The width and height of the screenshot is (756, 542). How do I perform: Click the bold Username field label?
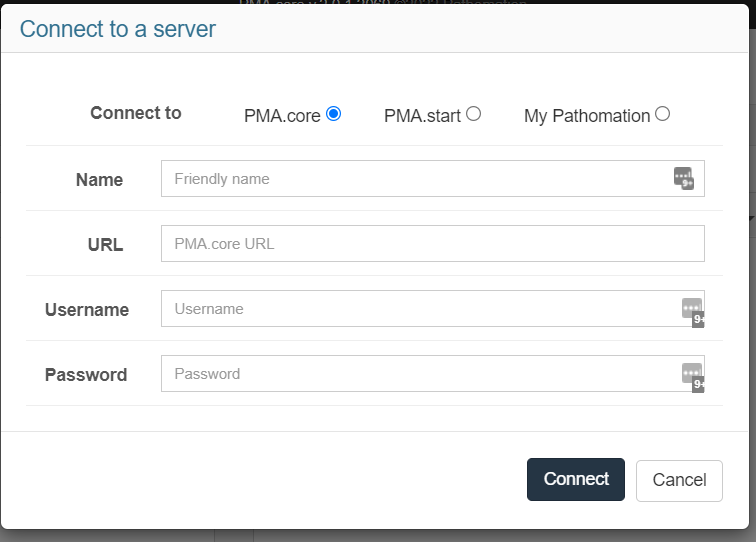87,310
